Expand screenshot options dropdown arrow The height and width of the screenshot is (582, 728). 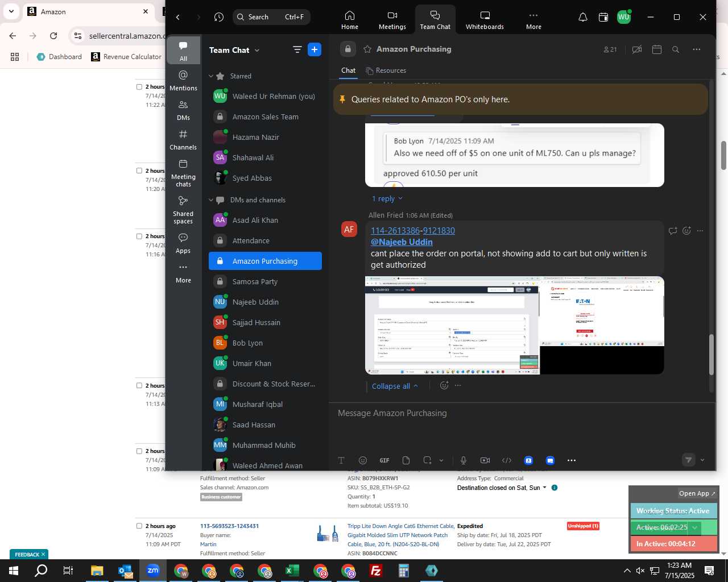click(x=441, y=460)
